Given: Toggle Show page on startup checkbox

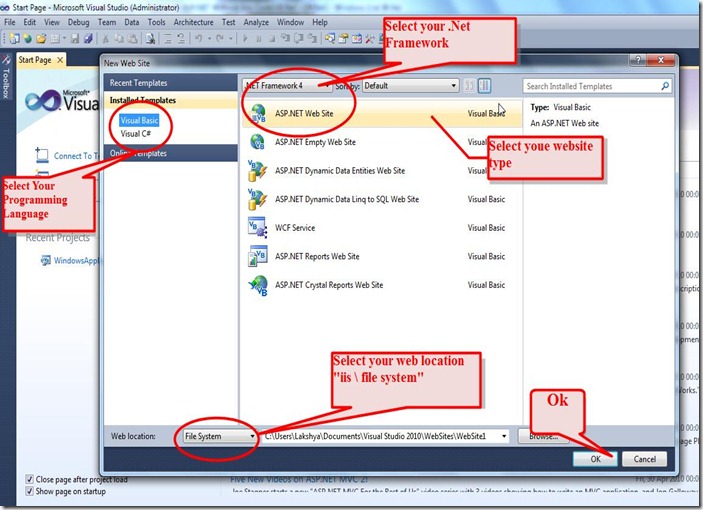Looking at the screenshot, I should 30,491.
